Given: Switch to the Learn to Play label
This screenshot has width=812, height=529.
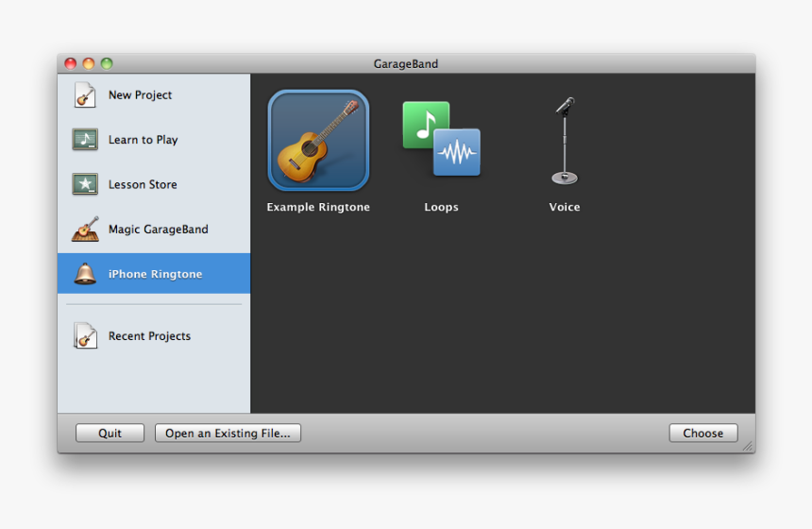Looking at the screenshot, I should click(143, 140).
